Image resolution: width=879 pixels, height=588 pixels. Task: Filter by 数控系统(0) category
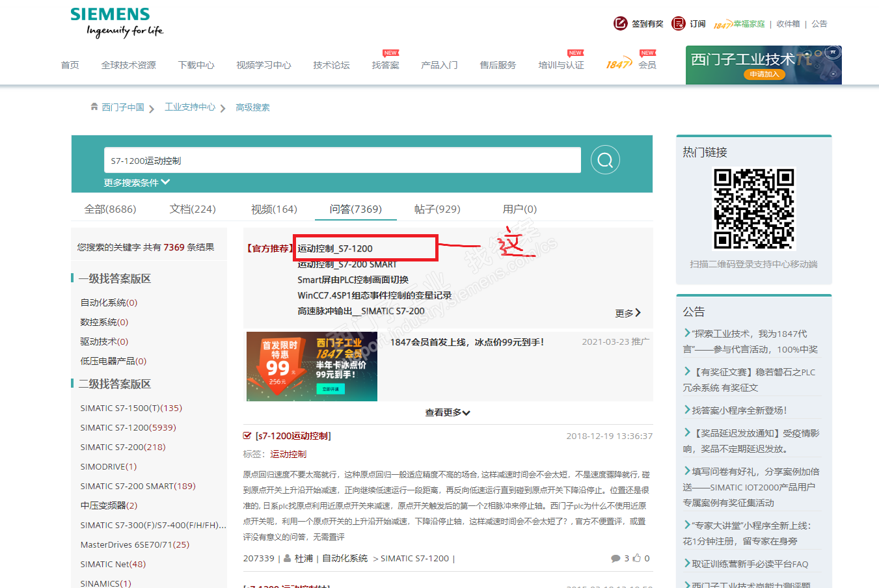coord(104,322)
